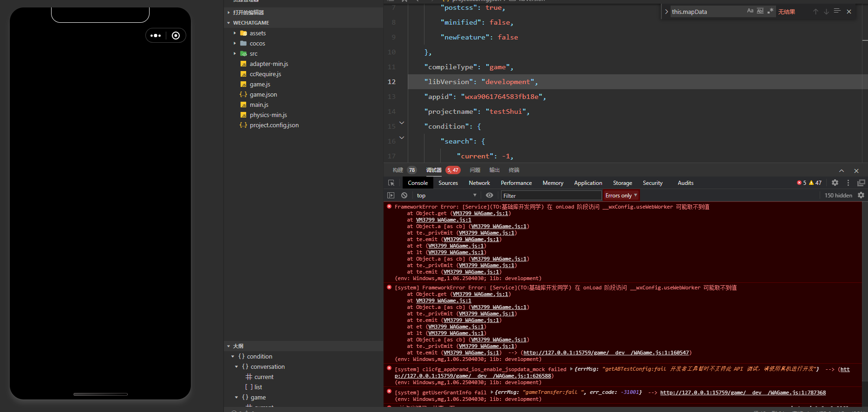Focus the console Filter field

pos(551,196)
